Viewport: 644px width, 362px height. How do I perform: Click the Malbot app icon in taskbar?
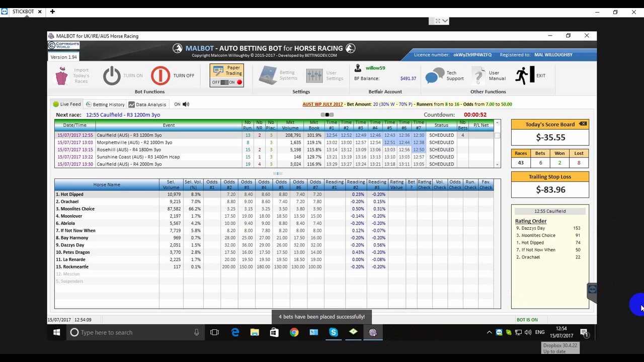click(373, 332)
